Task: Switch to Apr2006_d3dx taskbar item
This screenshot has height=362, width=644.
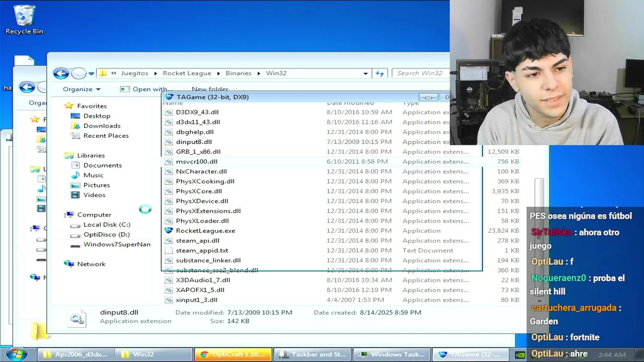Action: pyautogui.click(x=76, y=354)
